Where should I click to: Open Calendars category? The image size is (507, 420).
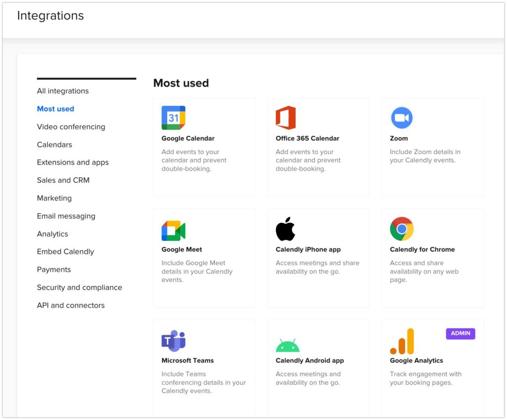(54, 144)
